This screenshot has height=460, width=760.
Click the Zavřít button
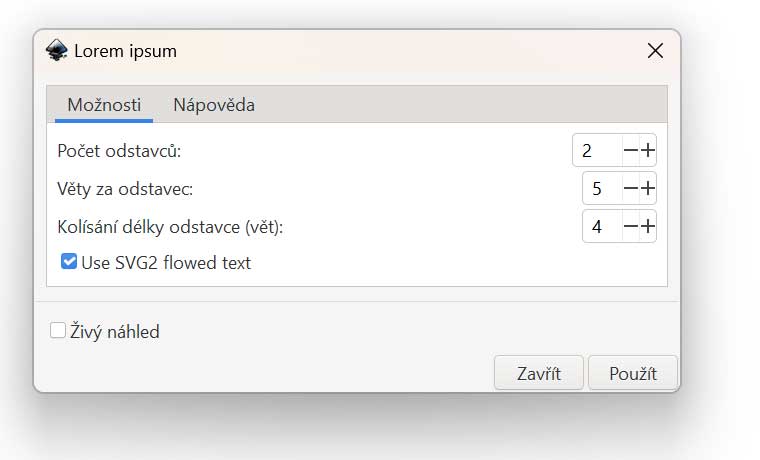[538, 374]
